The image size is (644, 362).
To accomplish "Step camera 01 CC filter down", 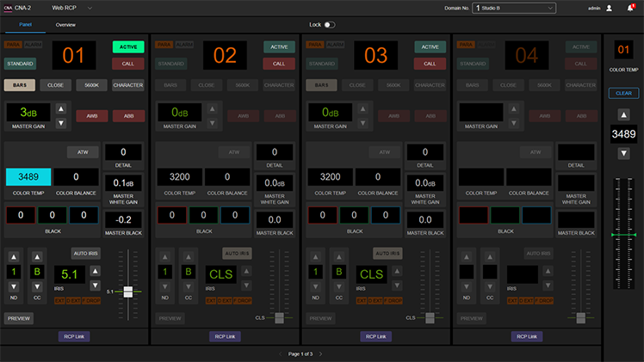I will tap(36, 288).
